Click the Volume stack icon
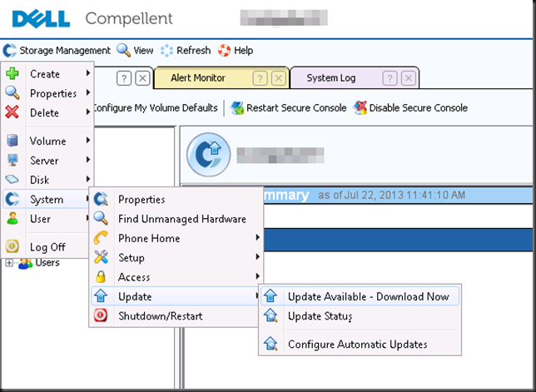 pyautogui.click(x=12, y=141)
